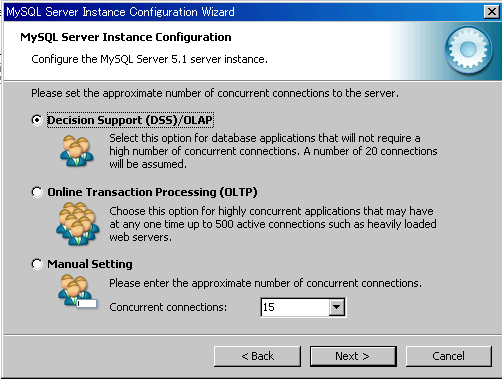Click the Manual Setting label text

[90, 264]
